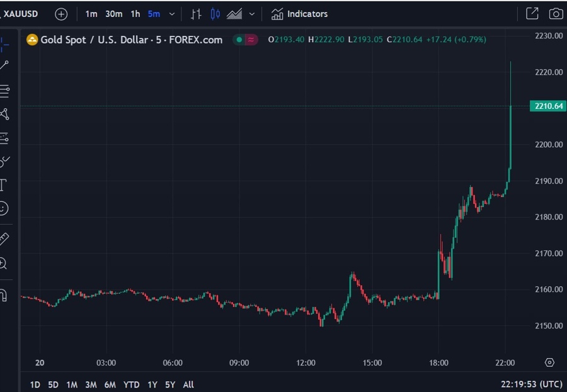The width and height of the screenshot is (567, 392).
Task: Set date range to 5Y
Action: pos(170,385)
